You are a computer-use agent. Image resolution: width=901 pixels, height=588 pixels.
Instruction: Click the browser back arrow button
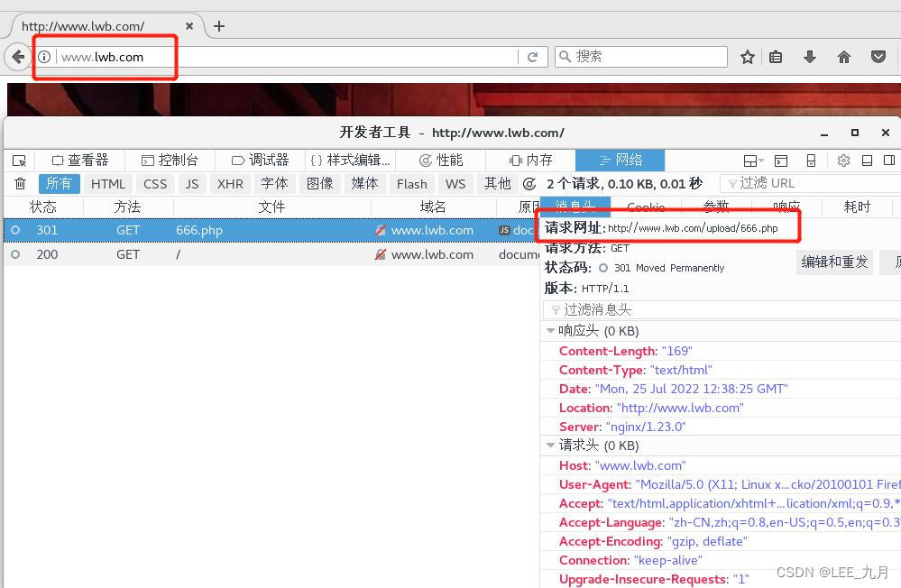click(x=18, y=57)
